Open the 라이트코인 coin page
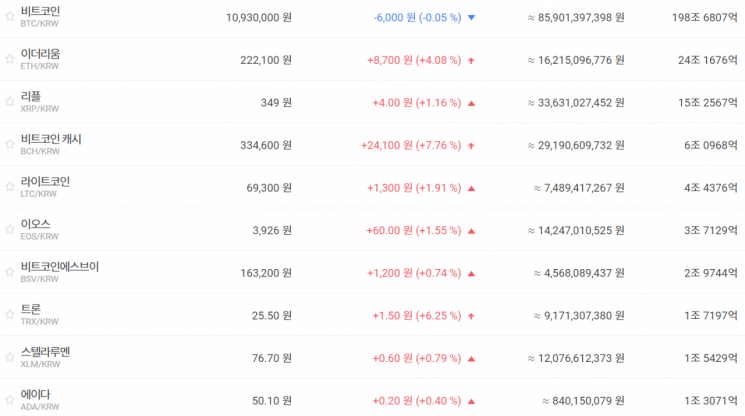The image size is (745, 416). (x=45, y=181)
